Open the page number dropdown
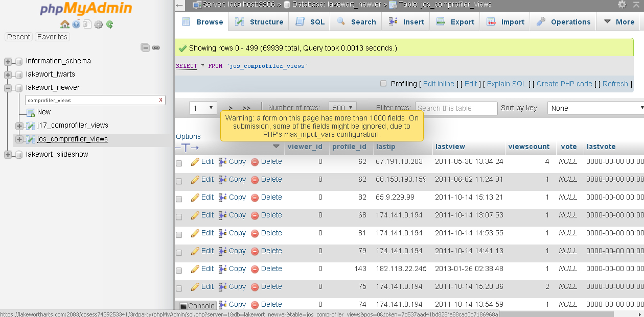Screen dimensions: 644x317 [203, 108]
